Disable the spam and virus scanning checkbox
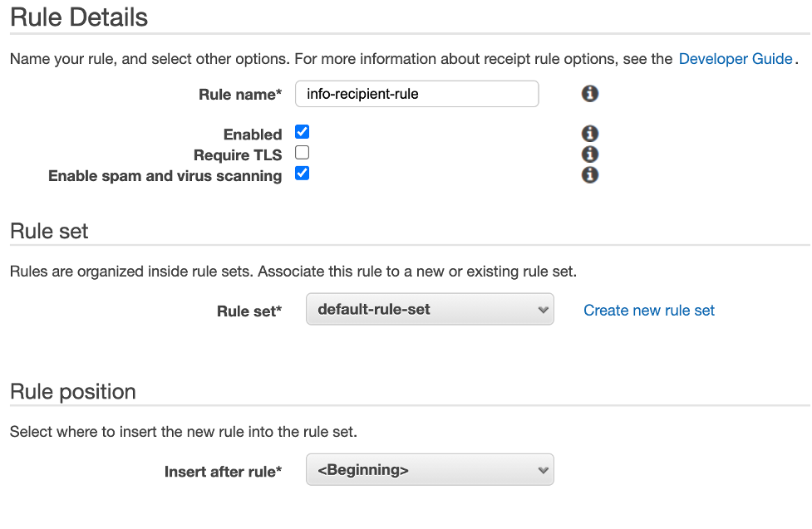812x529 pixels. tap(303, 174)
